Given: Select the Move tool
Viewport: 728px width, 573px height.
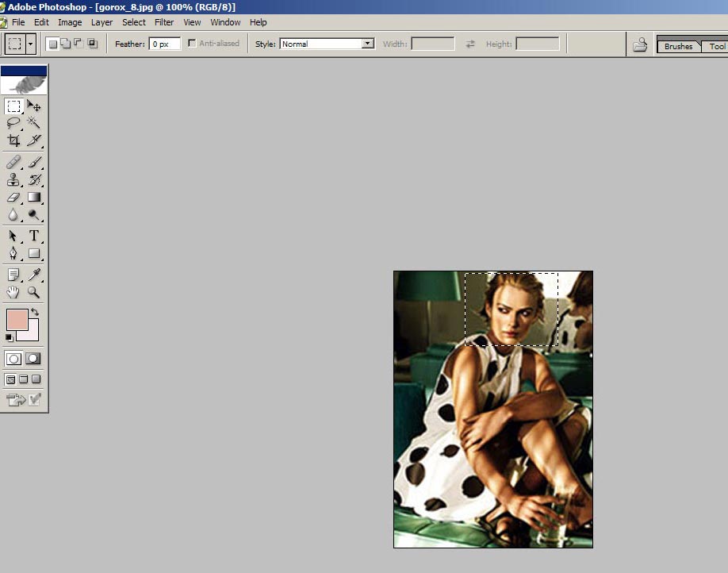Looking at the screenshot, I should 34,106.
